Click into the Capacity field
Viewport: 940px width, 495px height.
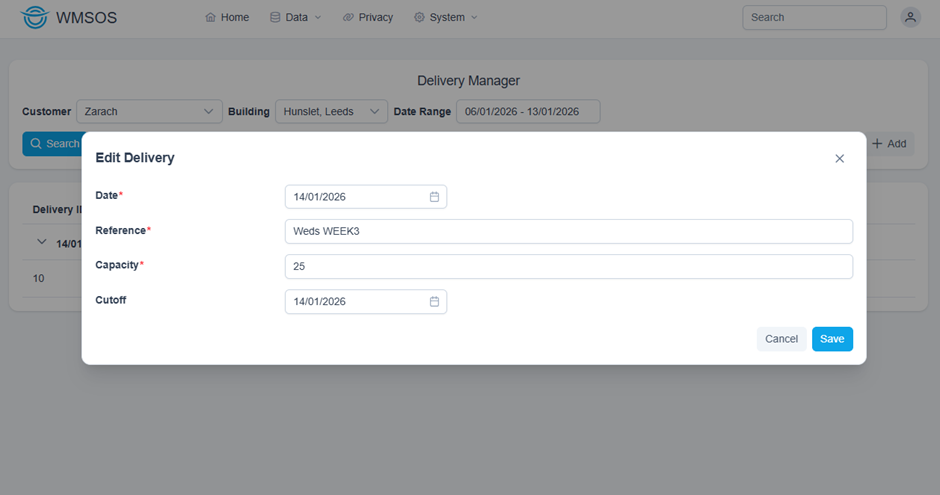(568, 266)
